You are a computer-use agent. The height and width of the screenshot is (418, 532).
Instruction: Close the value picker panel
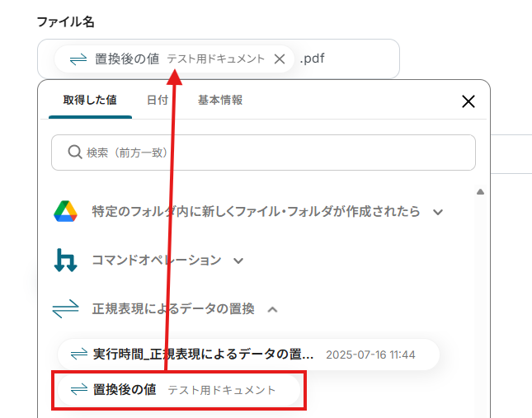(x=468, y=101)
